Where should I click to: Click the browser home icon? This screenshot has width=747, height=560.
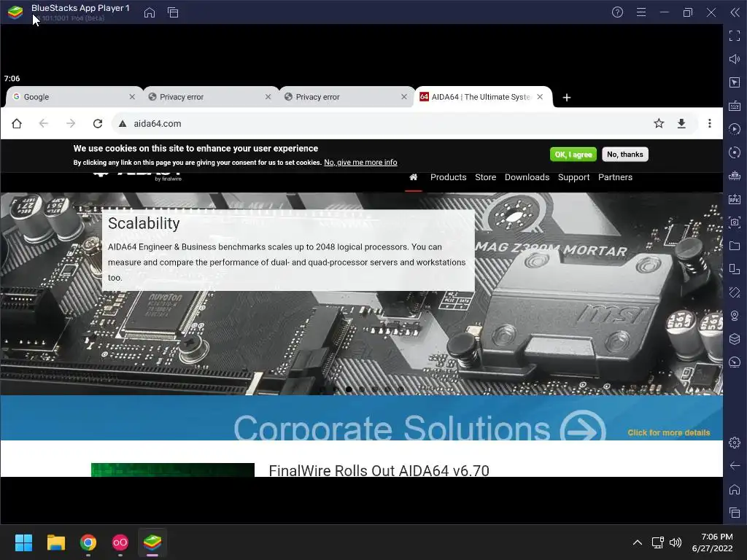[x=17, y=123]
